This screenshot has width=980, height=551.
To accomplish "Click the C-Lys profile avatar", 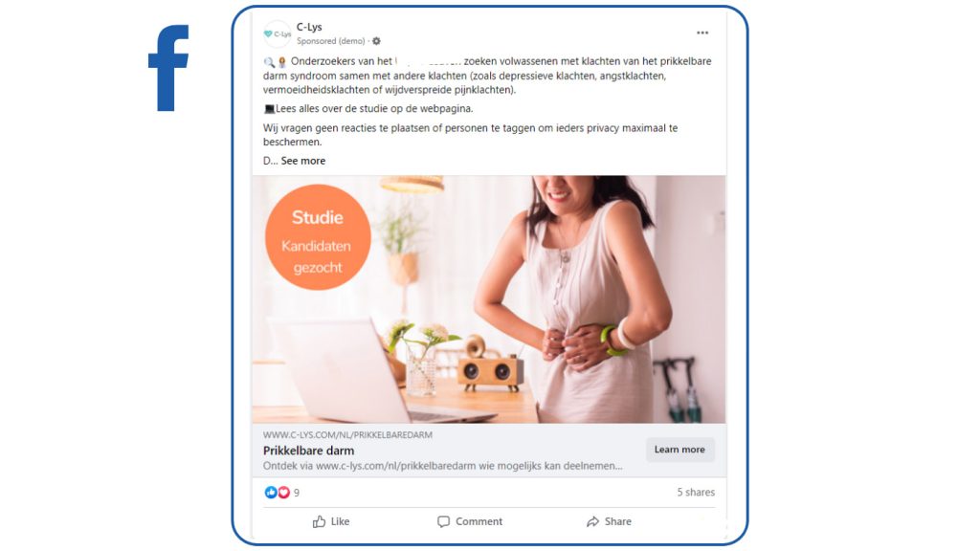I will click(277, 33).
